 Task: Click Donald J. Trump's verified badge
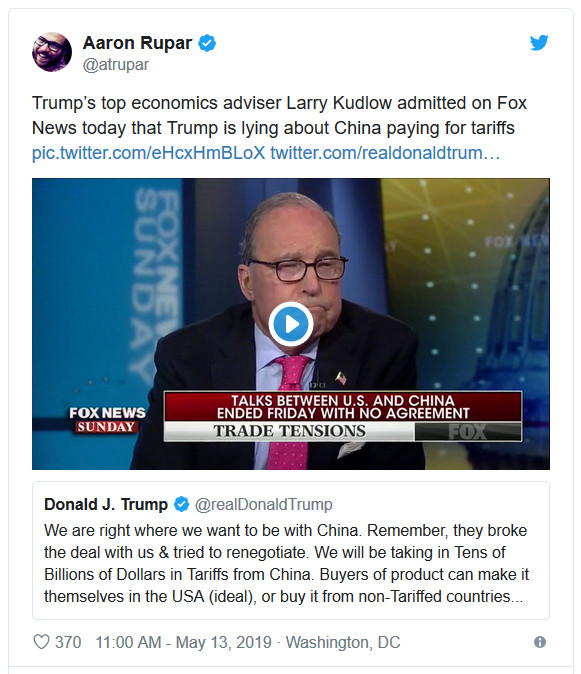tap(181, 504)
